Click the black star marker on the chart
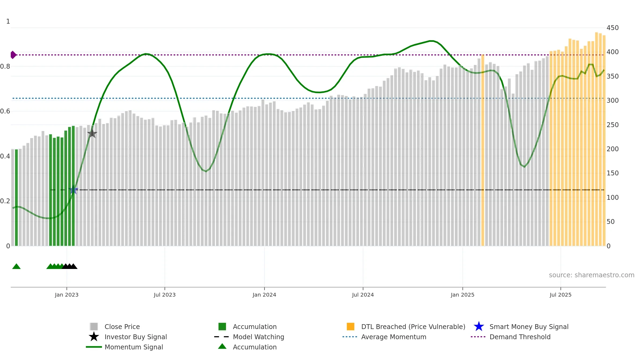Image resolution: width=644 pixels, height=362 pixels. pos(92,133)
